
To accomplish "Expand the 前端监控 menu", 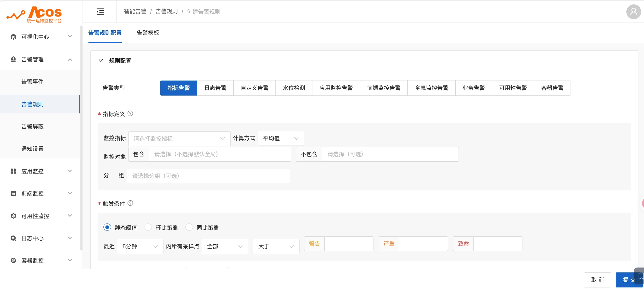I will 70,193.
